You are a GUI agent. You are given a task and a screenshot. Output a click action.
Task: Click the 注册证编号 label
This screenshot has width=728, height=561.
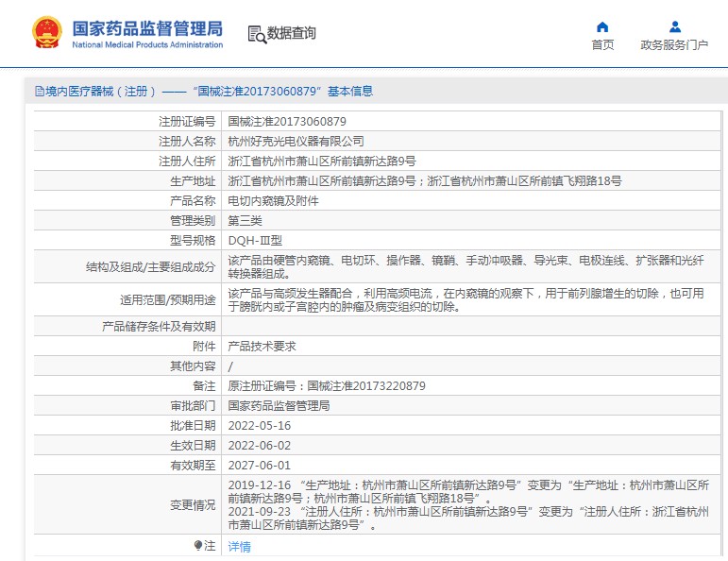pos(187,122)
